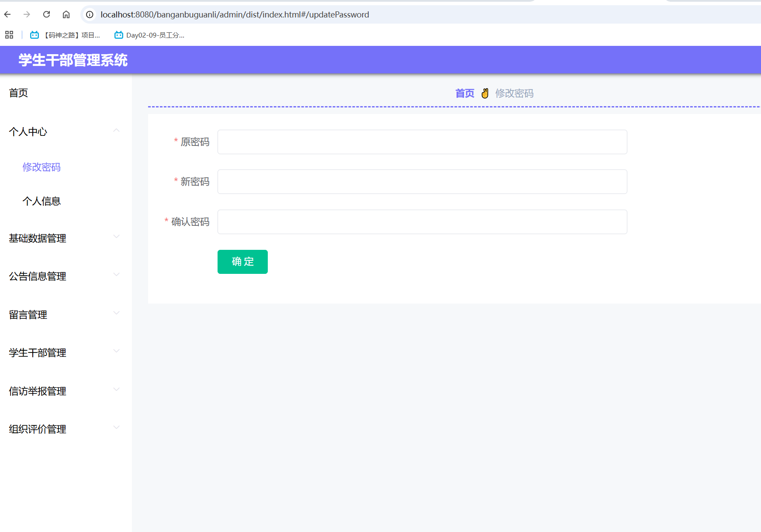Image resolution: width=761 pixels, height=532 pixels.
Task: Go back with browser back arrow
Action: tap(7, 14)
